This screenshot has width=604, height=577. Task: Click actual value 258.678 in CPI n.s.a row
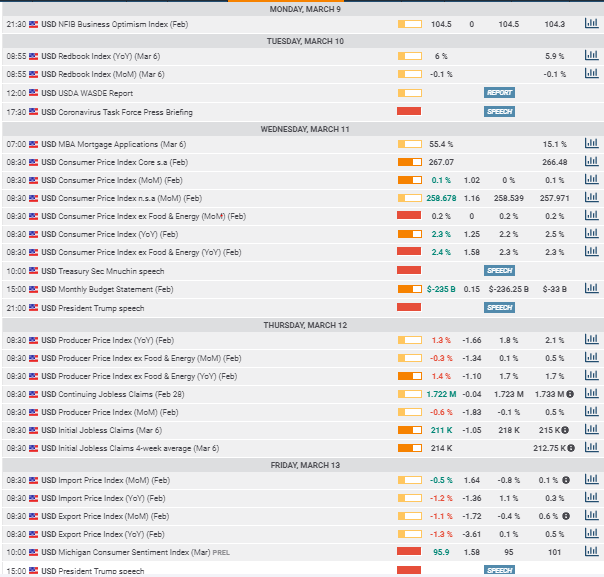[x=441, y=198]
